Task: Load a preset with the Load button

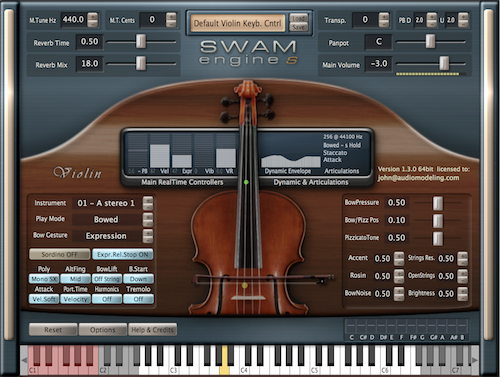Action: tap(298, 18)
